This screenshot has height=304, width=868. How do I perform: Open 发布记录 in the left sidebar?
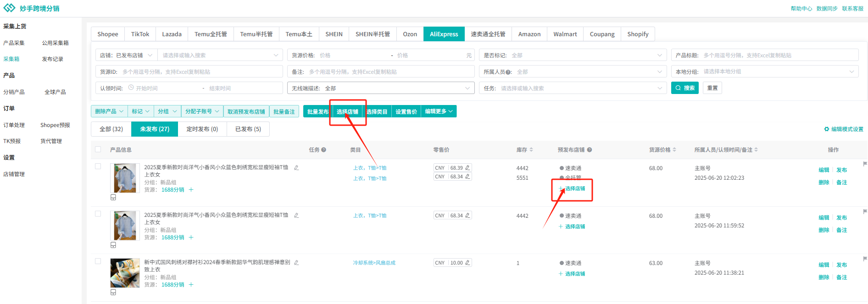click(x=53, y=59)
